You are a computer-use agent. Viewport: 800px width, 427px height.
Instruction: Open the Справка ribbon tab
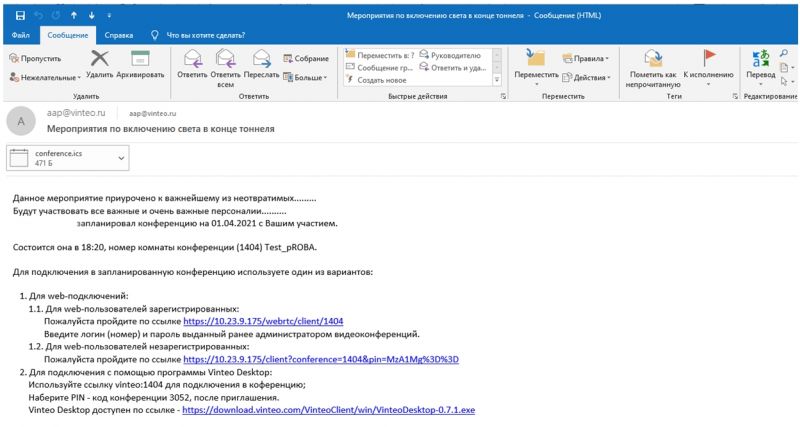(x=119, y=35)
